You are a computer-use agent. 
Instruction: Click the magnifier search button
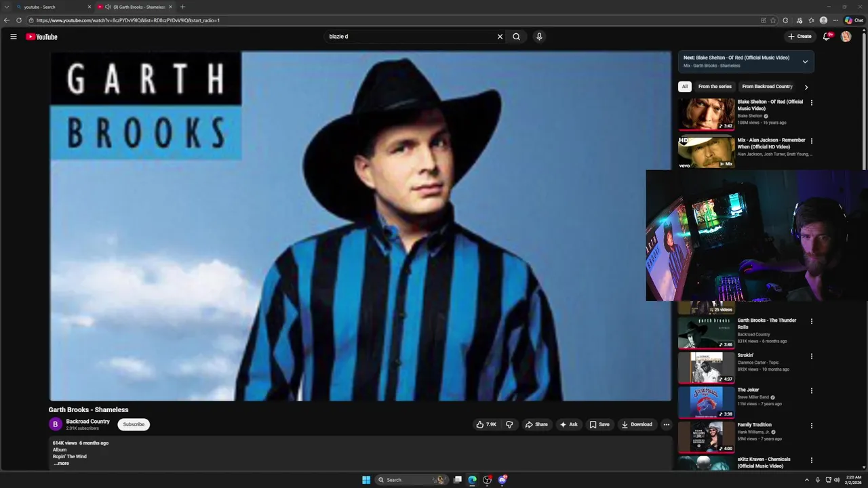click(516, 37)
